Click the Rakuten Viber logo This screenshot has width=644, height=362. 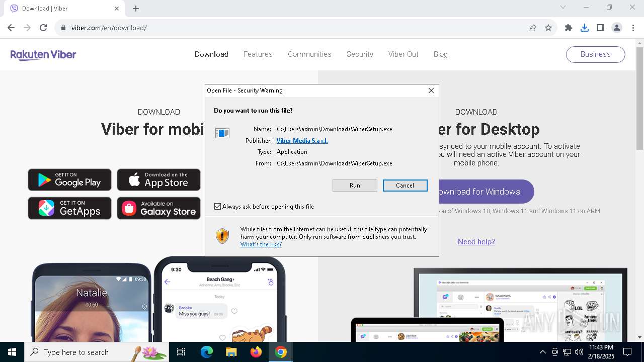point(43,54)
